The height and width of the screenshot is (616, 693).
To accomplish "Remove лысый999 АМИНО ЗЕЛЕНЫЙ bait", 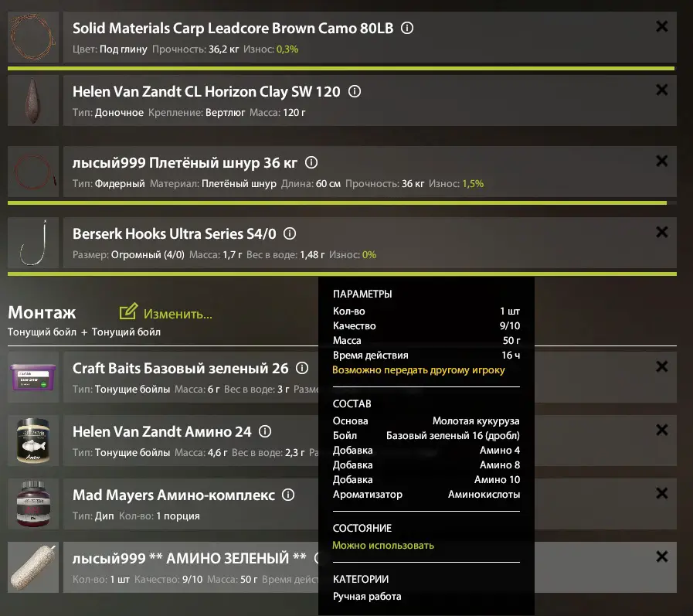I will (x=661, y=556).
